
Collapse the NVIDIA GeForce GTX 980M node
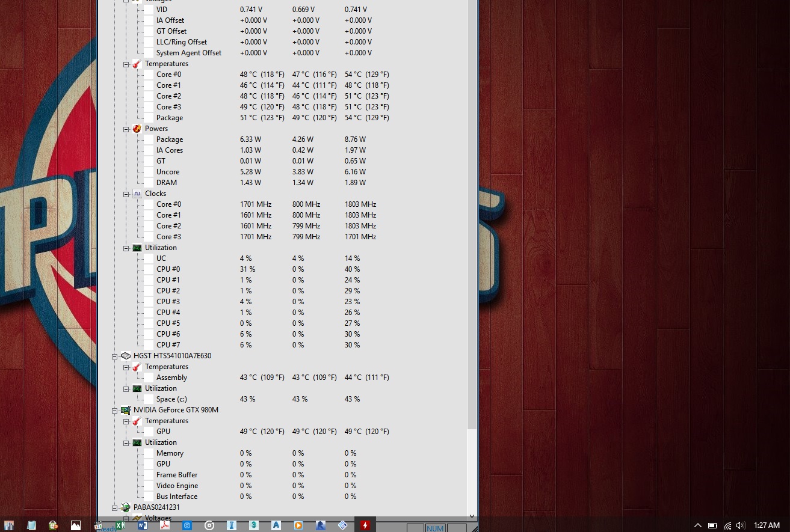[x=115, y=410]
